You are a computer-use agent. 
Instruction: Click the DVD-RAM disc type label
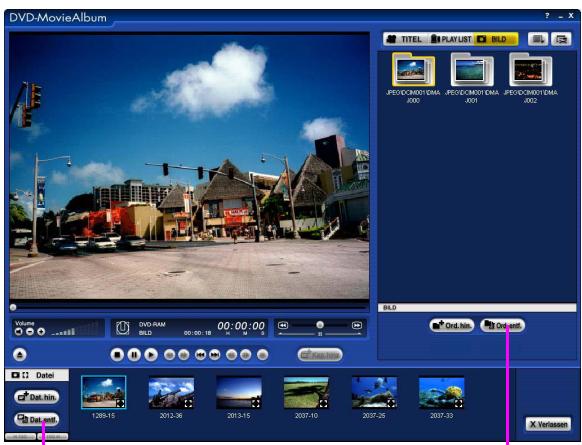pos(152,324)
